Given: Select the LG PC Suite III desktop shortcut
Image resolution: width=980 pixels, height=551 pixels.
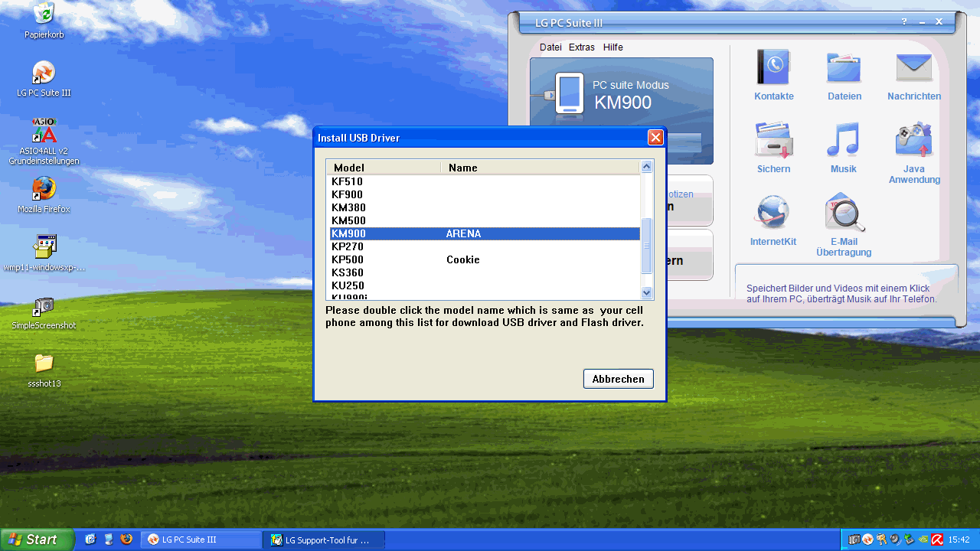Looking at the screenshot, I should tap(44, 79).
